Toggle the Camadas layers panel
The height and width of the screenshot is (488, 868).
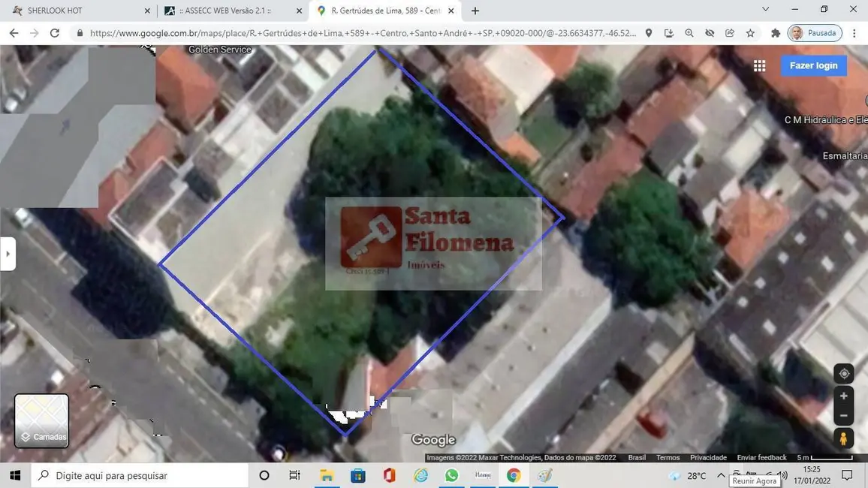(41, 420)
